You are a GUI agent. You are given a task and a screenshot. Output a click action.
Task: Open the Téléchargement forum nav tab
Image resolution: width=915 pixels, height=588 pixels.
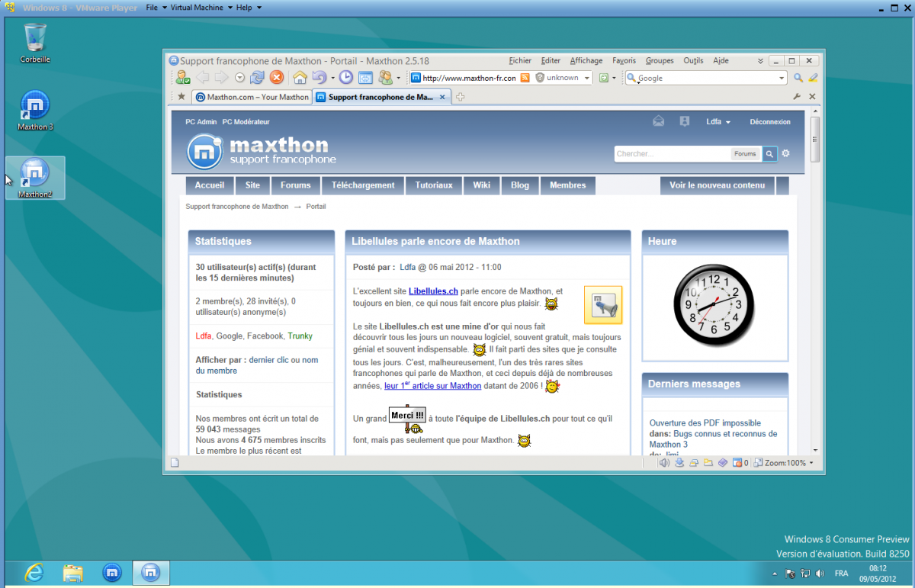[363, 185]
